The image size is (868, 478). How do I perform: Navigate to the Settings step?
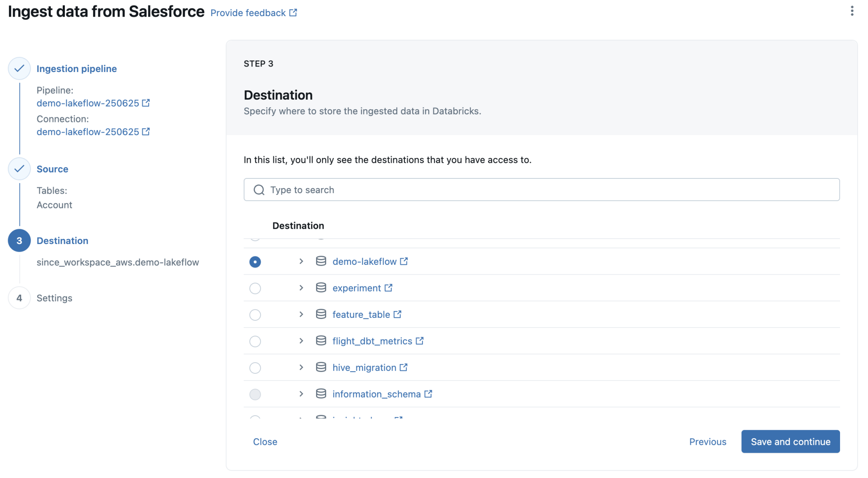click(54, 298)
